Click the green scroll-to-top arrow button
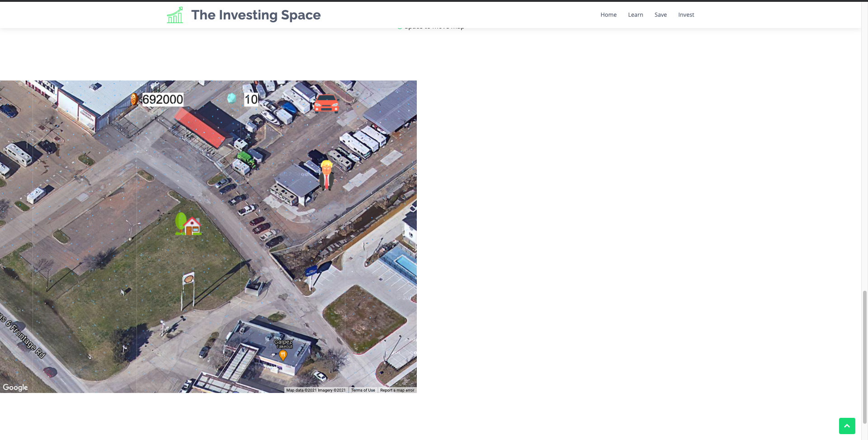The height and width of the screenshot is (440, 868). (847, 426)
